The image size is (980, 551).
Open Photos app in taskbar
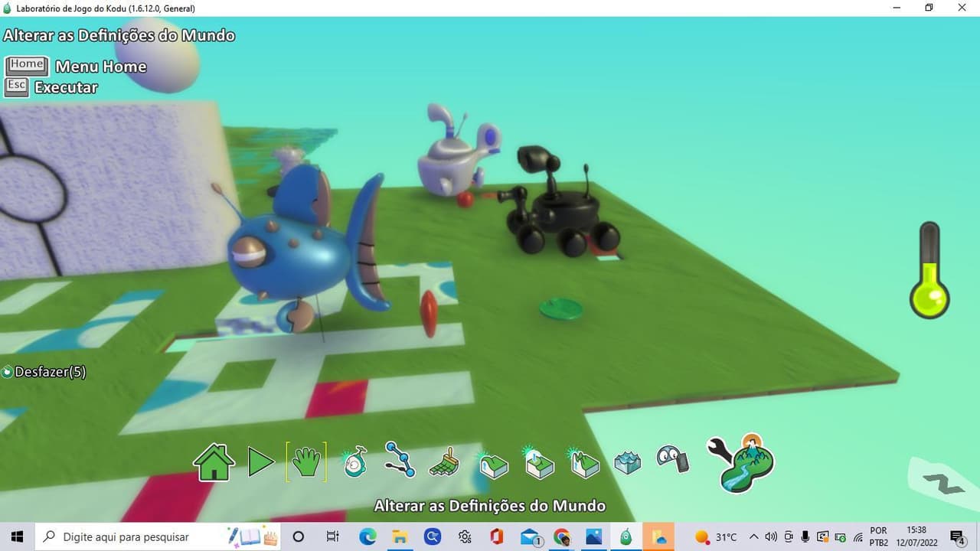pyautogui.click(x=594, y=536)
